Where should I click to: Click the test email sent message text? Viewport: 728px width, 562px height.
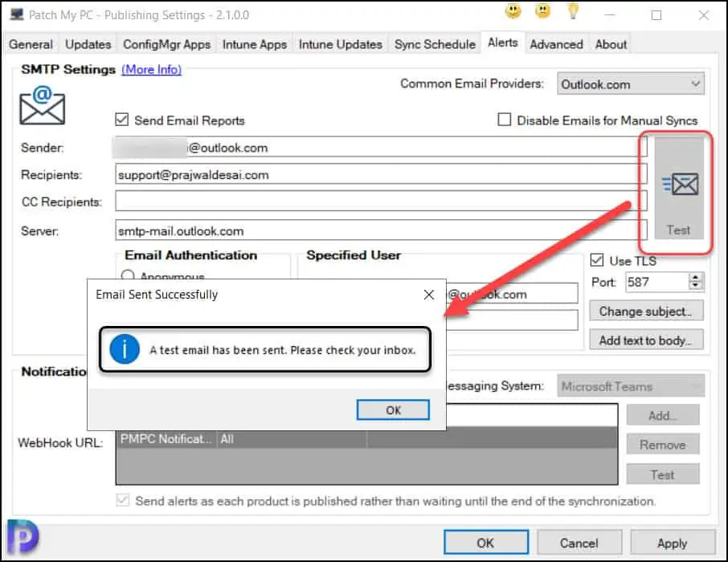(282, 349)
